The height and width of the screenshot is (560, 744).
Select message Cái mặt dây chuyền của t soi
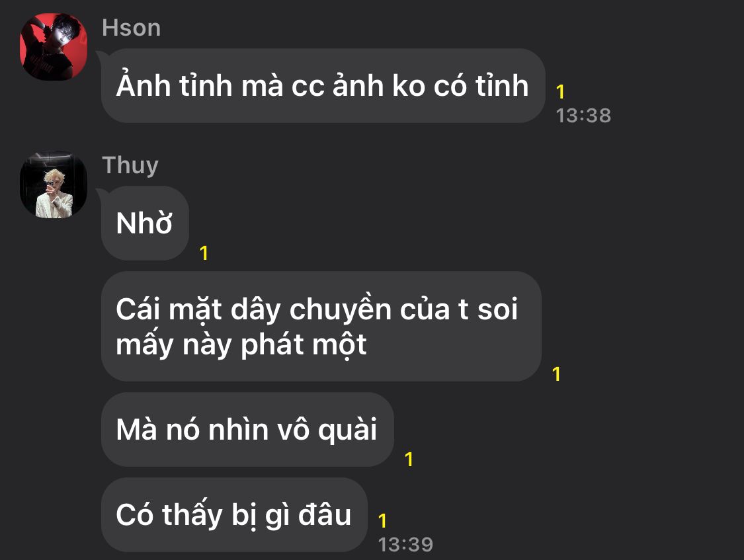[321, 326]
